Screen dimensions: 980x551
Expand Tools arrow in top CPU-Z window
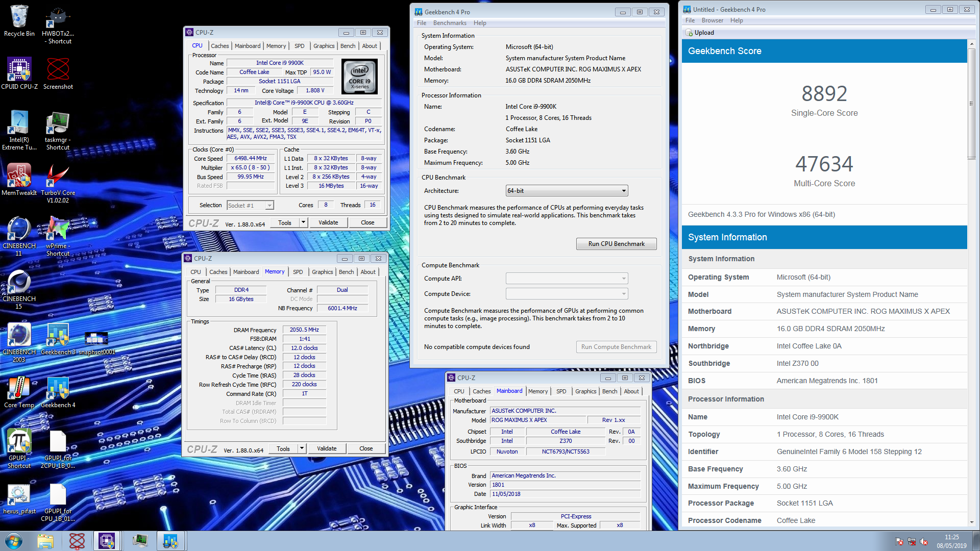pos(303,222)
